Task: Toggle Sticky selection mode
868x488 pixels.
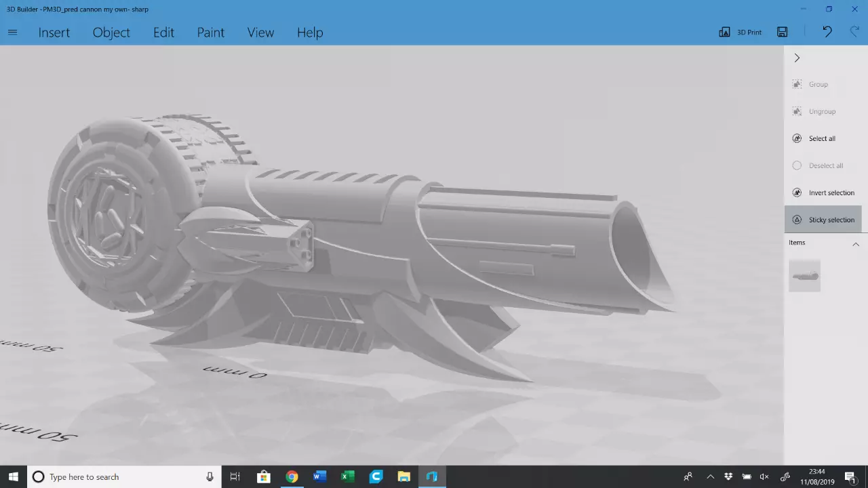Action: pyautogui.click(x=823, y=220)
